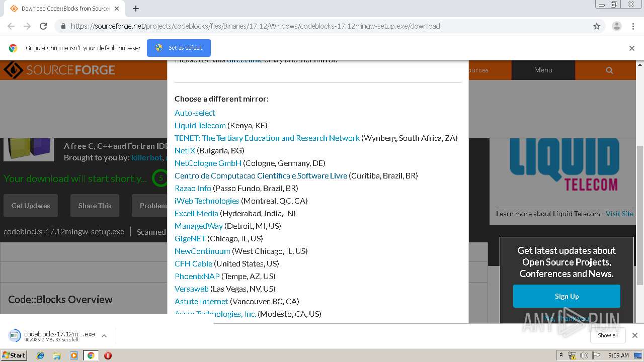This screenshot has height=362, width=644.
Task: Choose the Excell Media mirror
Action: coord(196,213)
